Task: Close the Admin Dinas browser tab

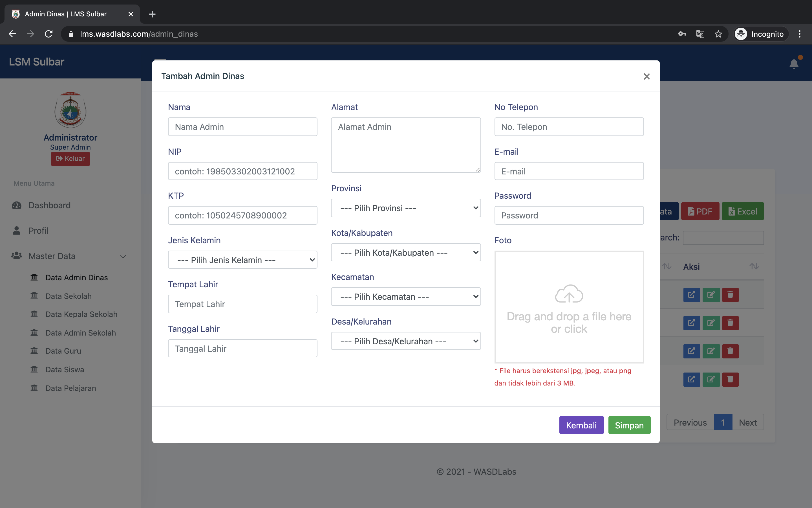Action: point(131,14)
